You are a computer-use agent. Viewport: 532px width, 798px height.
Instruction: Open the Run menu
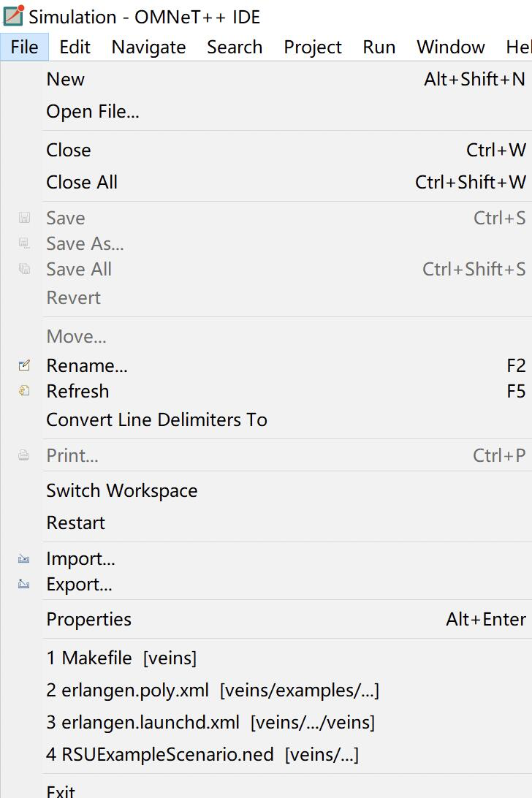379,47
